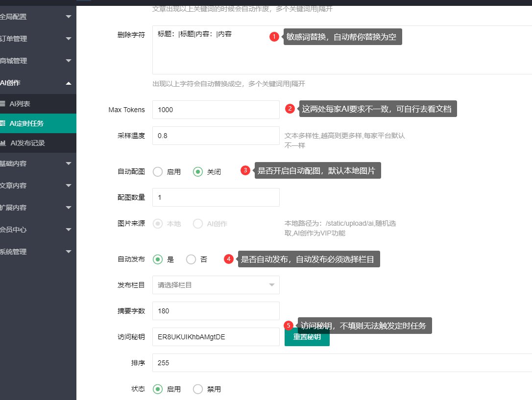Open AI定时任务 menu item
This screenshot has height=400, width=532.
tap(38, 123)
